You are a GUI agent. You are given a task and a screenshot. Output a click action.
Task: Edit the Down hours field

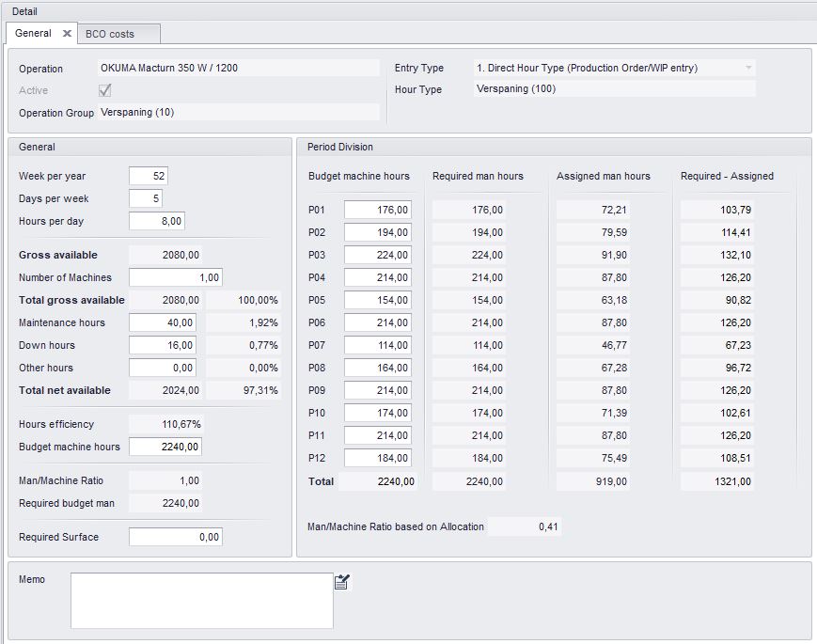pos(163,345)
